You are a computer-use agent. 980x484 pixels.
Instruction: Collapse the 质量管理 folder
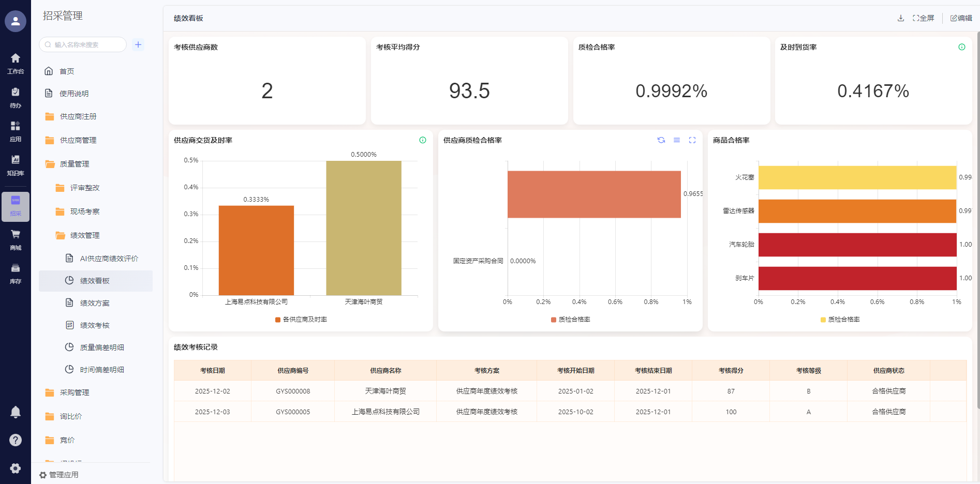click(74, 164)
